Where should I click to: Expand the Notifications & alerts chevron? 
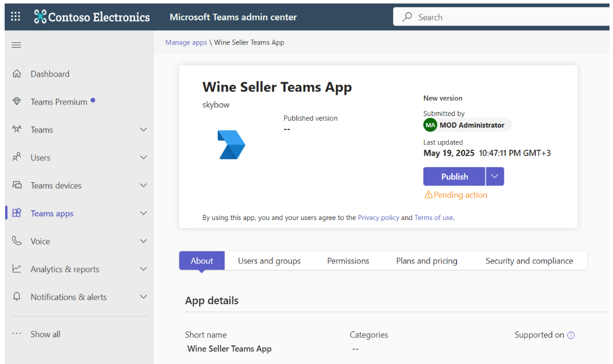[x=143, y=297]
